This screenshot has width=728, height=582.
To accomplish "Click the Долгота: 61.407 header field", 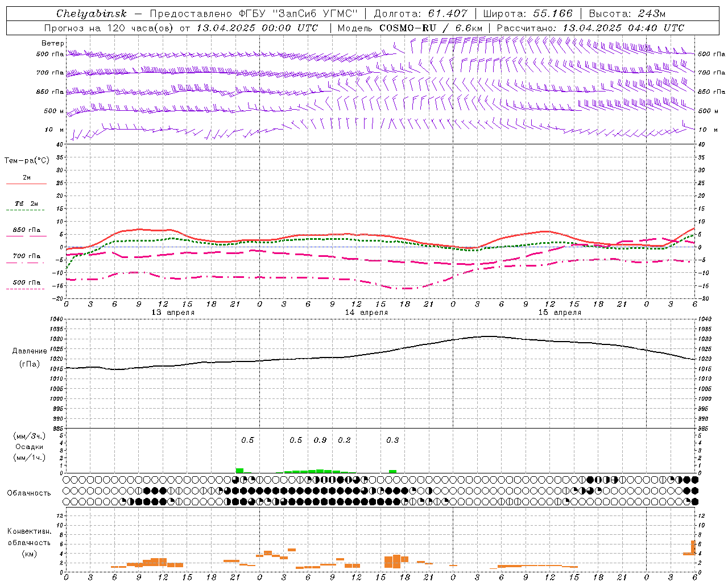I will click(x=420, y=14).
